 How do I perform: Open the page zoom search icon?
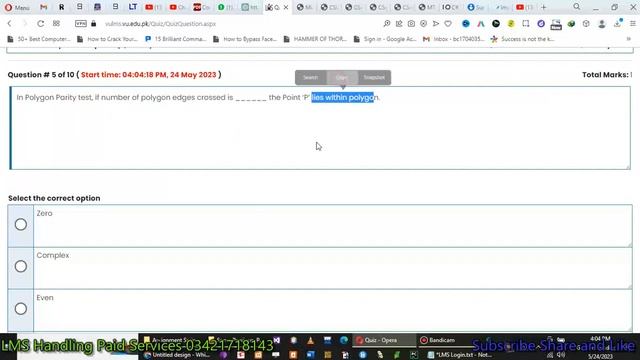(x=387, y=24)
